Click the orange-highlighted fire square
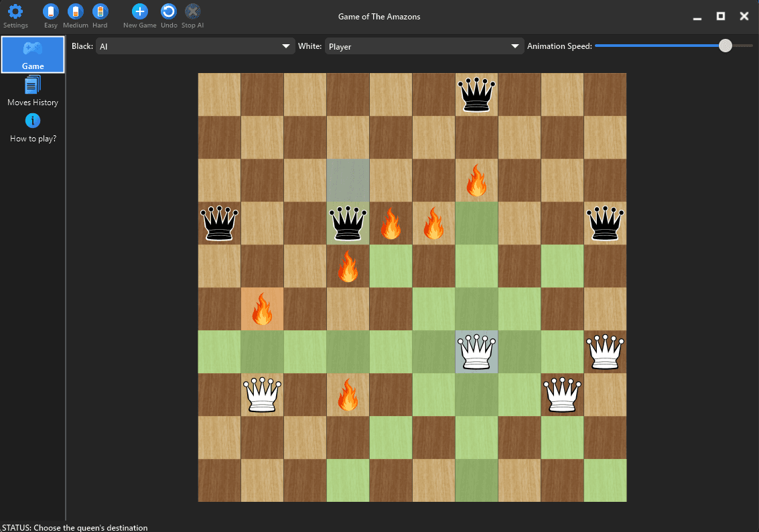Screen dimensions: 759x532 point(263,309)
